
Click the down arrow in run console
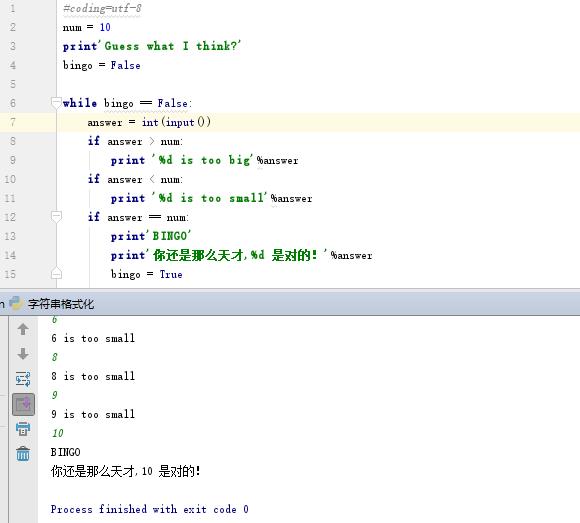pos(23,354)
